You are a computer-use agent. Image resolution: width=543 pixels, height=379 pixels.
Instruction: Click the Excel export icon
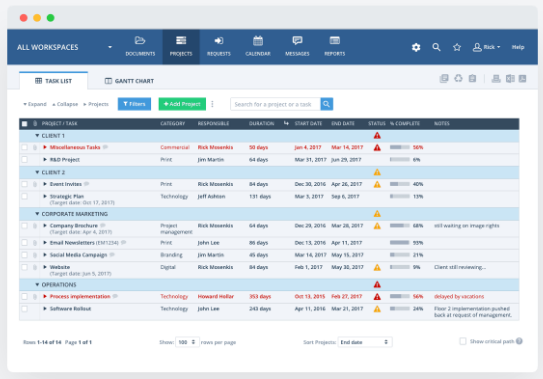coord(510,79)
